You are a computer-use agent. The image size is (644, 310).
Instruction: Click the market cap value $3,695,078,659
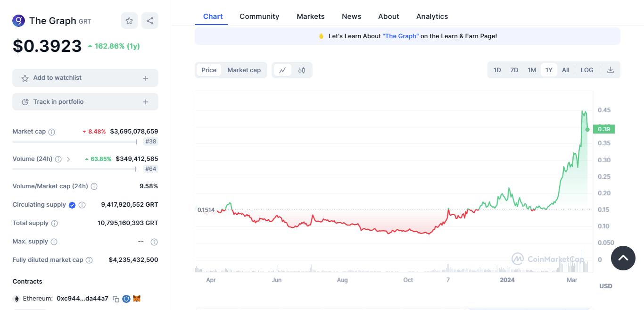pos(134,132)
